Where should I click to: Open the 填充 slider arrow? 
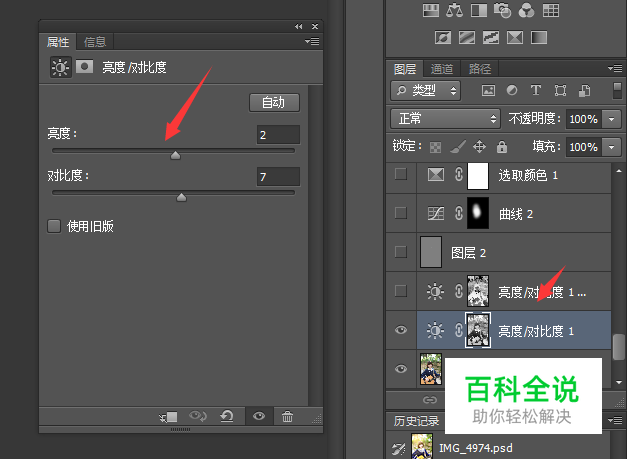tap(611, 147)
